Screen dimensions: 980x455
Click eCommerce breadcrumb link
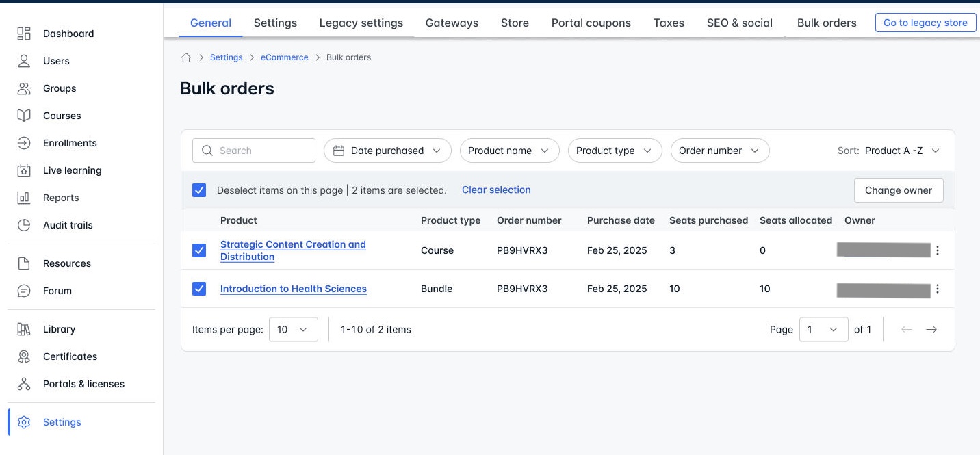(x=285, y=57)
